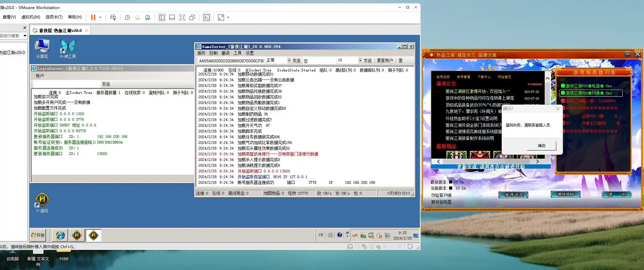Open the 重读 menu in GameServer
Image resolution: width=644 pixels, height=270 pixels.
tap(225, 53)
